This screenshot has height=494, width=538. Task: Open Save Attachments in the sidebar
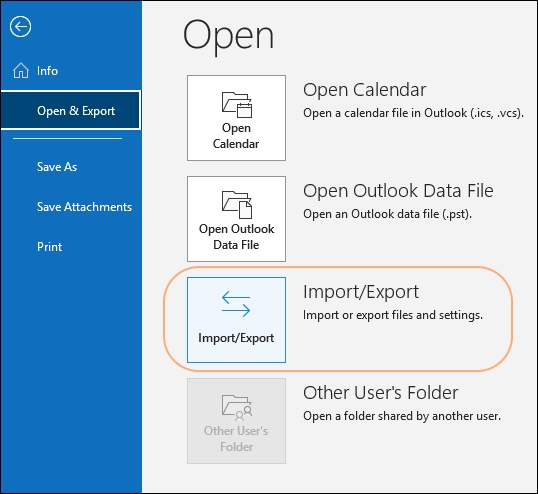(x=84, y=207)
